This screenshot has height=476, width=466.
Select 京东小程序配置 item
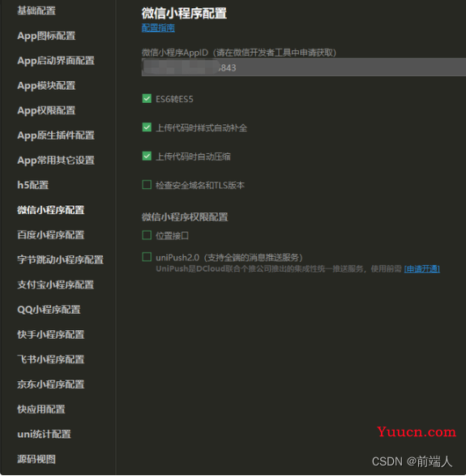(x=51, y=384)
